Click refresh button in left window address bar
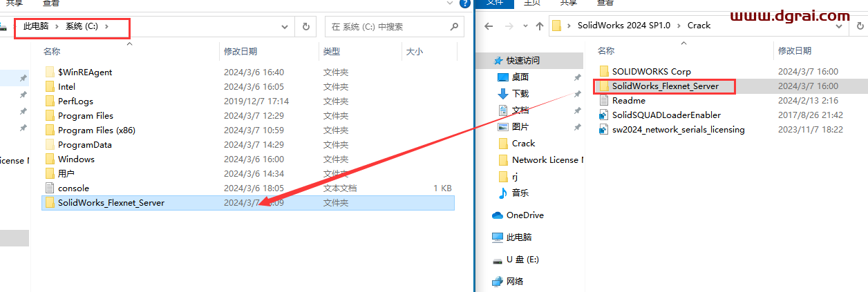Screen dimensions: 868x292 click(305, 27)
